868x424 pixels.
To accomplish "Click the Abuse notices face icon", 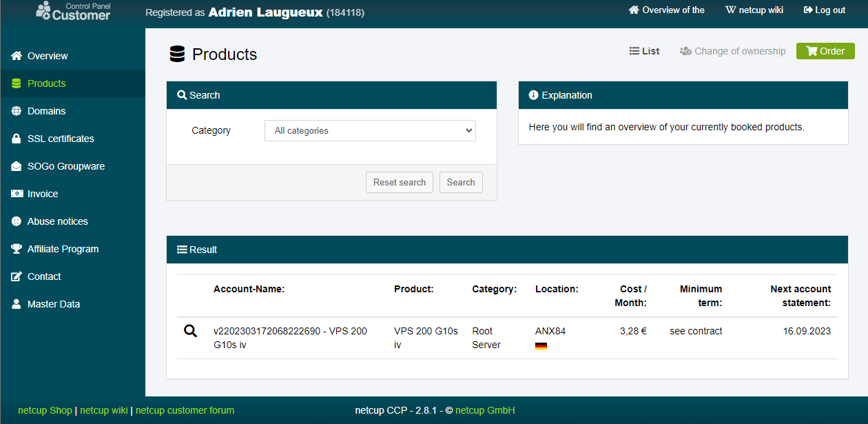I will (17, 221).
